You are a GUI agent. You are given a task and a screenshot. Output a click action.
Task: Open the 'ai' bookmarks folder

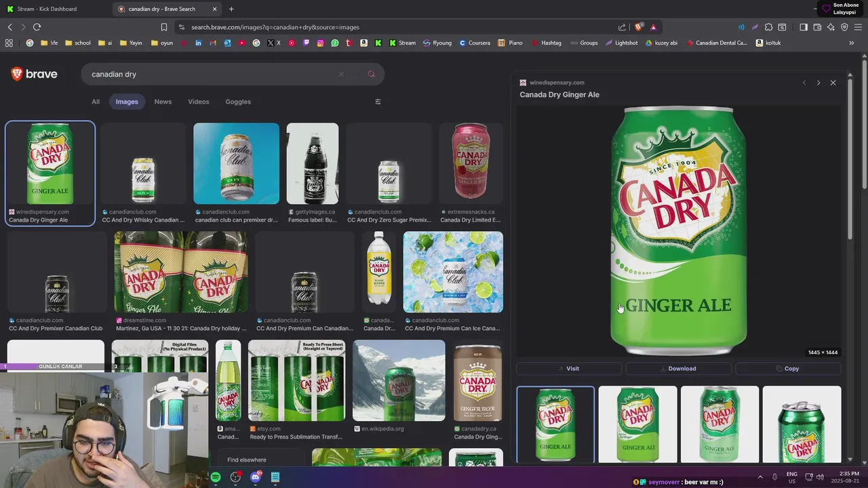(x=105, y=43)
